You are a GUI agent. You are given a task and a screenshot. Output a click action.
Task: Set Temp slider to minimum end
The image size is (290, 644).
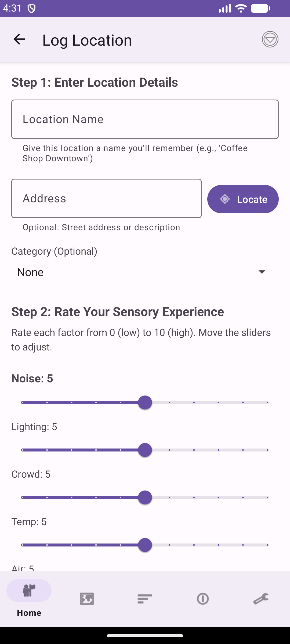23,545
